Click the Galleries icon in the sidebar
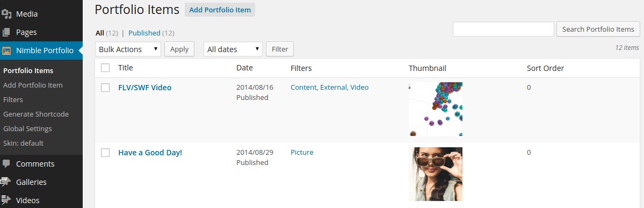 click(x=6, y=182)
